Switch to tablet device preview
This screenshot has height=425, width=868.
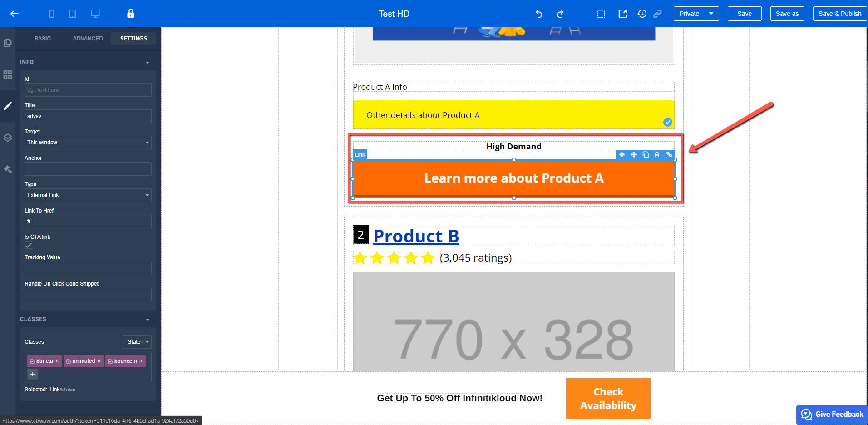point(73,14)
